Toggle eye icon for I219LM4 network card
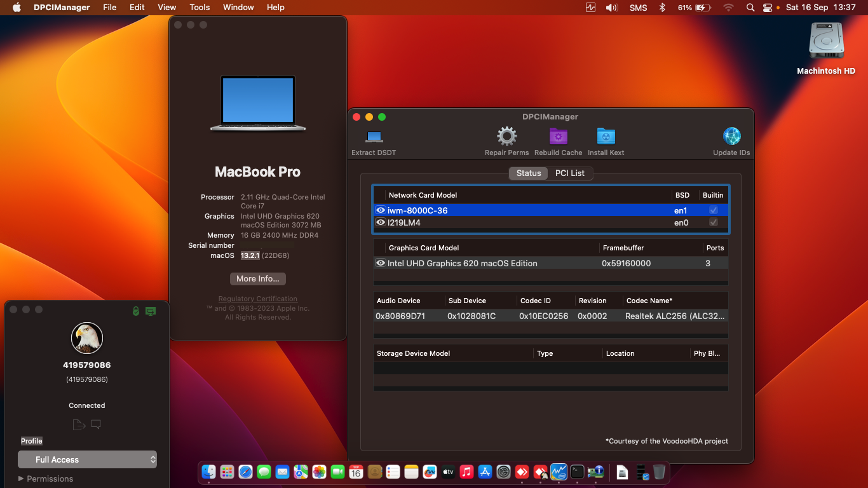868x488 pixels. pos(381,222)
